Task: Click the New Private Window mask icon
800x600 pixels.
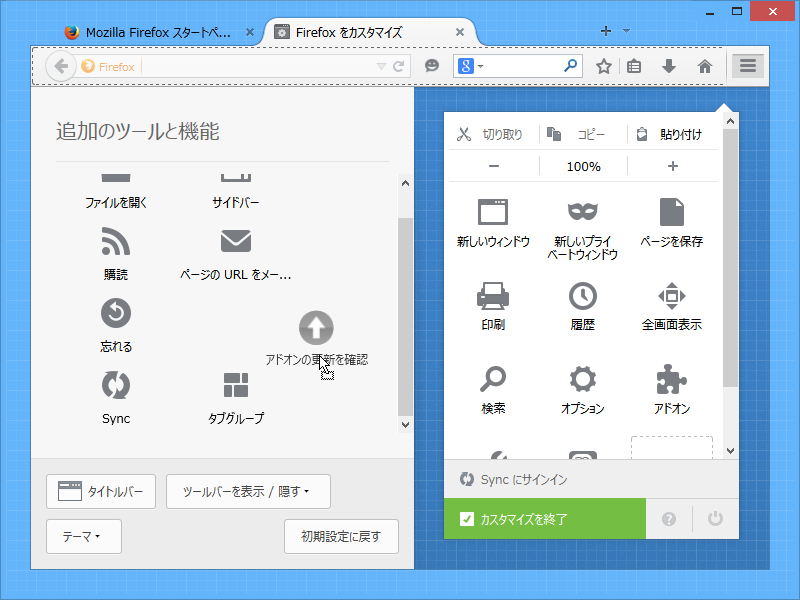Action: [583, 211]
